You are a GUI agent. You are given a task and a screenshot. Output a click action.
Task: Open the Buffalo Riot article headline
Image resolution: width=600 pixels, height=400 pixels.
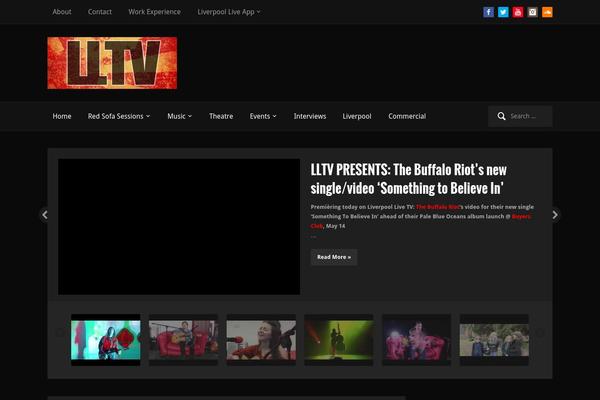coord(408,179)
